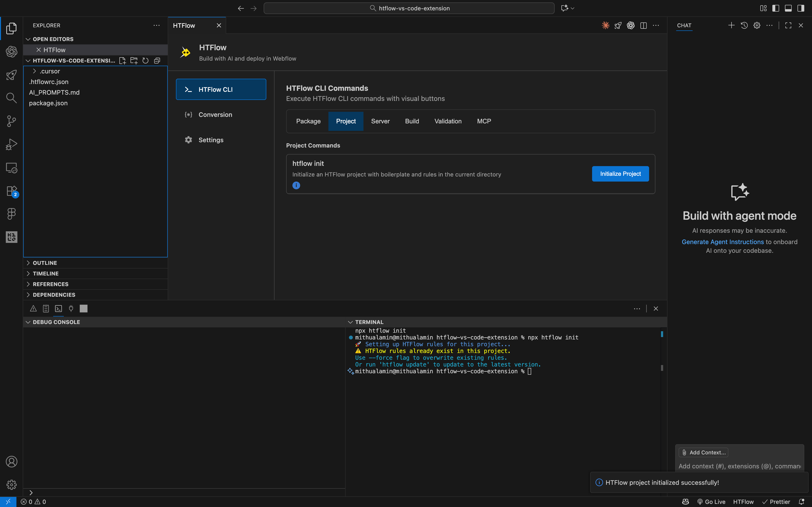
Task: Switch to the Build command category
Action: point(412,121)
